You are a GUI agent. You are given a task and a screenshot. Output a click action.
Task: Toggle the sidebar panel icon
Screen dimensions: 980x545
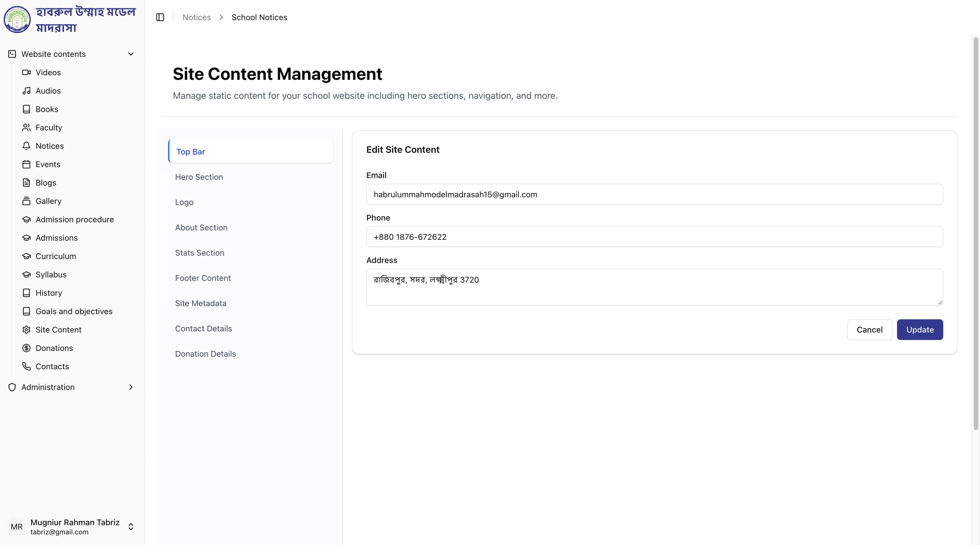point(160,17)
